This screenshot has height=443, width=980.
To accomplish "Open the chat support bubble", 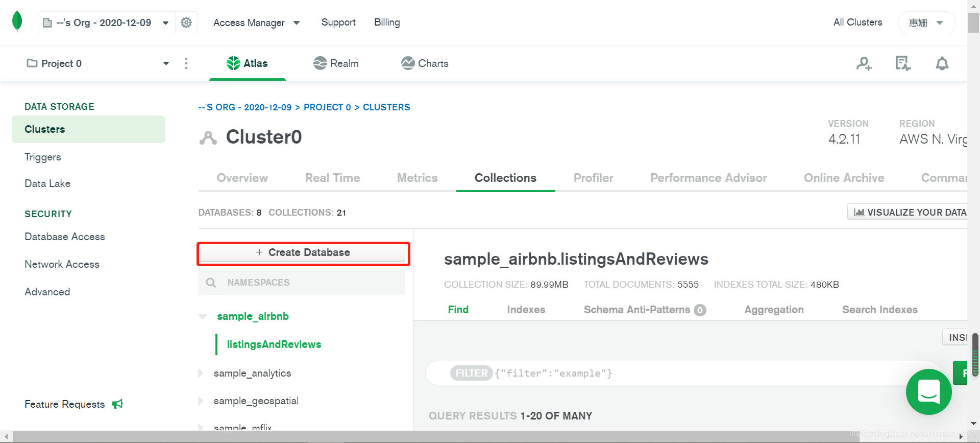I will click(929, 392).
